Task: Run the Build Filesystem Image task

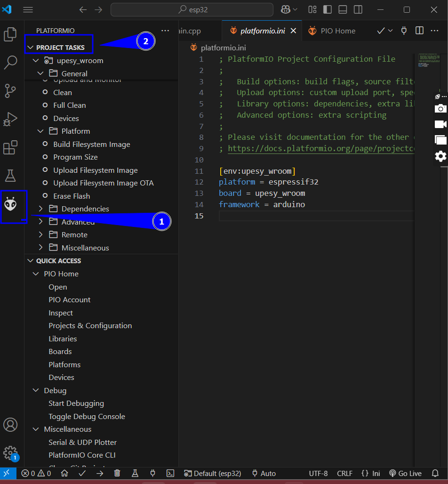Action: click(x=92, y=145)
